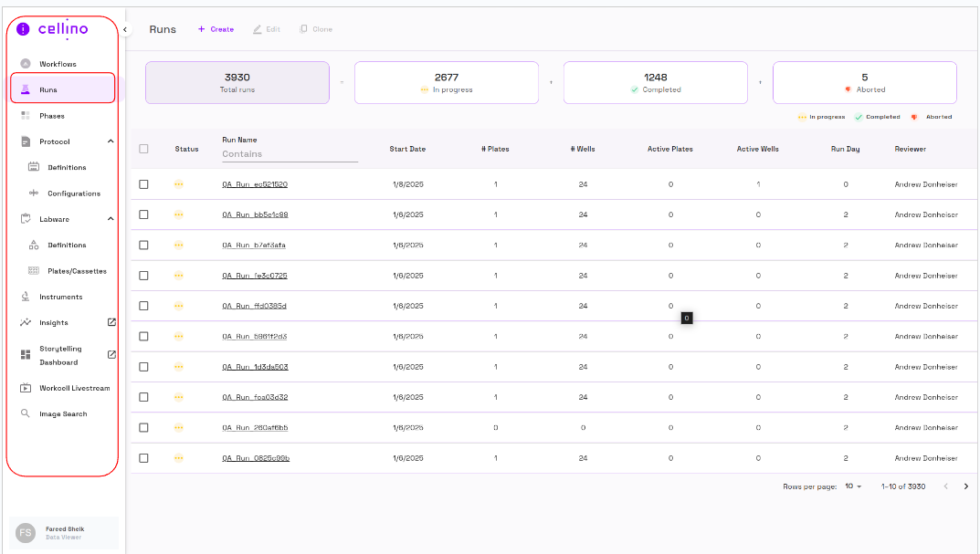
Task: Collapse the Labware section chevron
Action: point(111,219)
